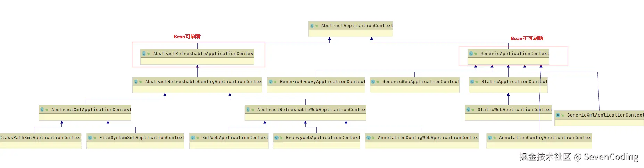Select the StaticWebApplicationContext class name
The height and width of the screenshot is (168, 644).
click(x=515, y=110)
